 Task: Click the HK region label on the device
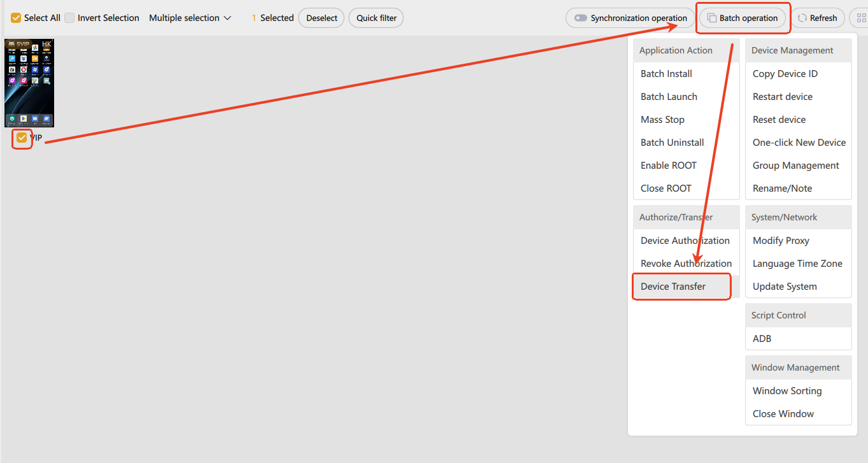[x=46, y=44]
